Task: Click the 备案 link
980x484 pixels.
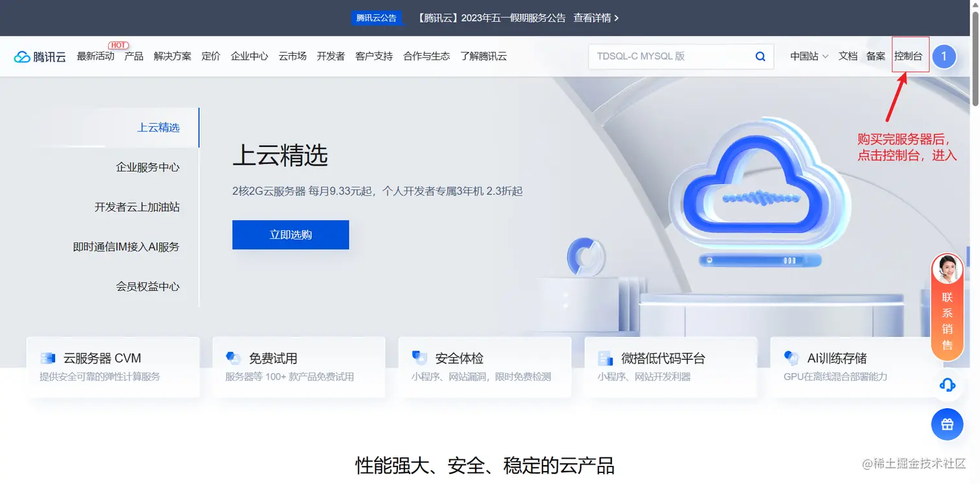Action: [876, 56]
